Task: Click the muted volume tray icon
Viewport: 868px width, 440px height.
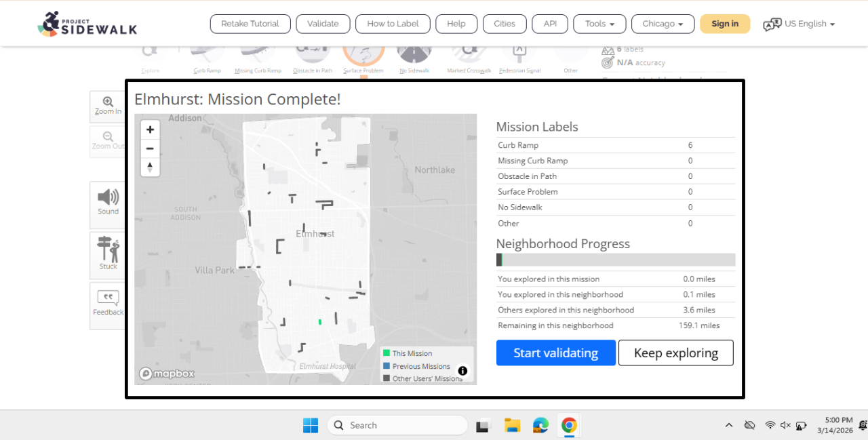Action: click(785, 425)
